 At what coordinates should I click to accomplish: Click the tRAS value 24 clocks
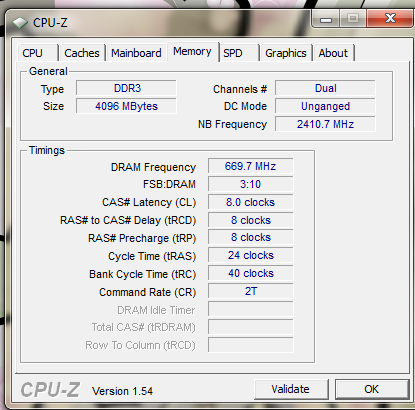251,255
